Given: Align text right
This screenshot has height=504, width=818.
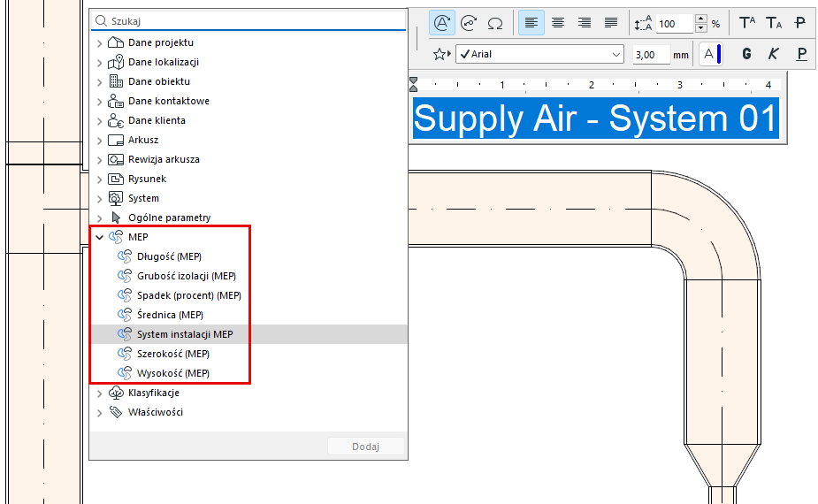Looking at the screenshot, I should click(x=585, y=23).
